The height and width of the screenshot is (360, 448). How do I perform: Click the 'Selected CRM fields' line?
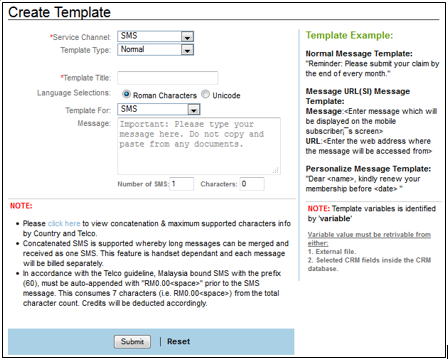click(369, 264)
